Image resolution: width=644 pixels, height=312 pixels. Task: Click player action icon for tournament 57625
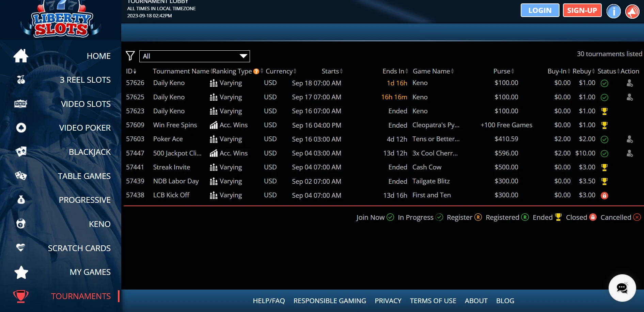point(630,97)
